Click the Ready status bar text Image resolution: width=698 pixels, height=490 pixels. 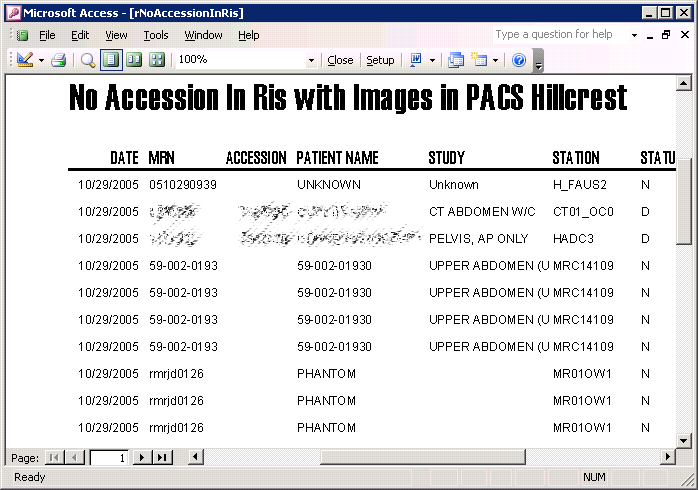[x=29, y=477]
